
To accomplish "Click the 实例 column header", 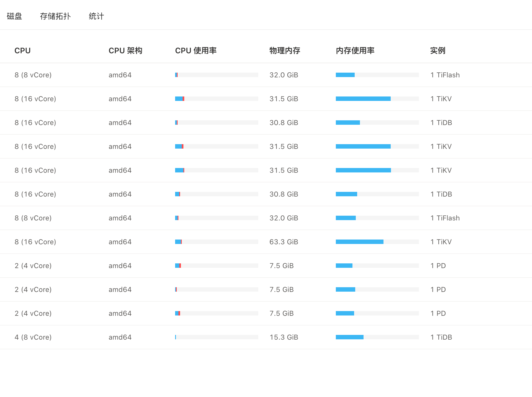I will click(x=438, y=50).
